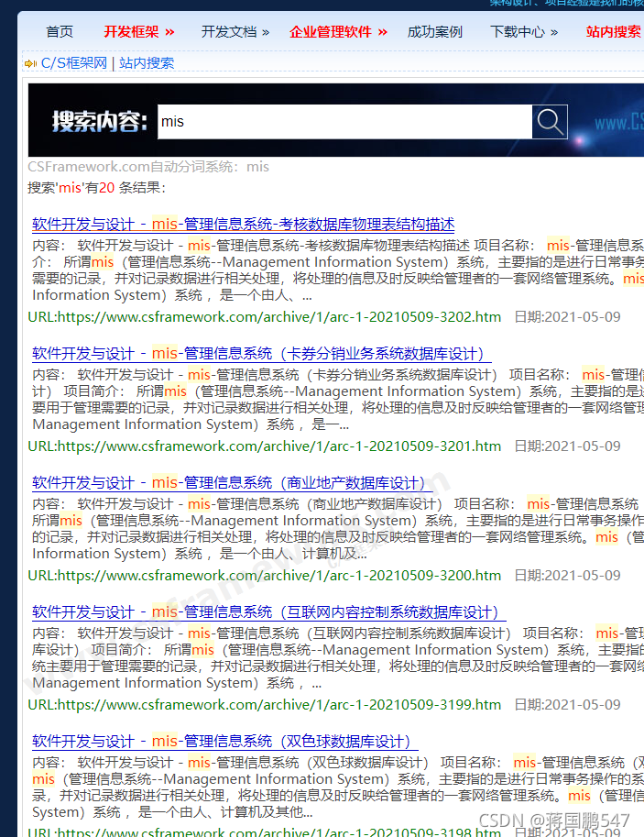Expand the 下载中心 menu
Image resolution: width=644 pixels, height=837 pixels.
[524, 31]
